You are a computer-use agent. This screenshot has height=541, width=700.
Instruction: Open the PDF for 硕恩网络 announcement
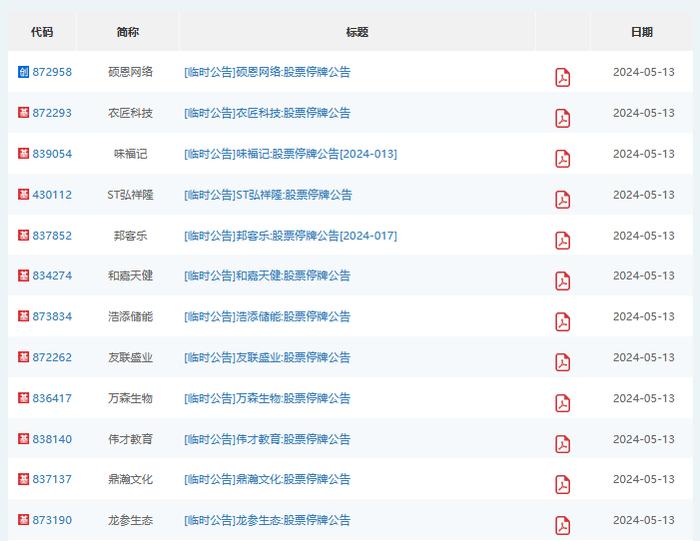coord(562,77)
